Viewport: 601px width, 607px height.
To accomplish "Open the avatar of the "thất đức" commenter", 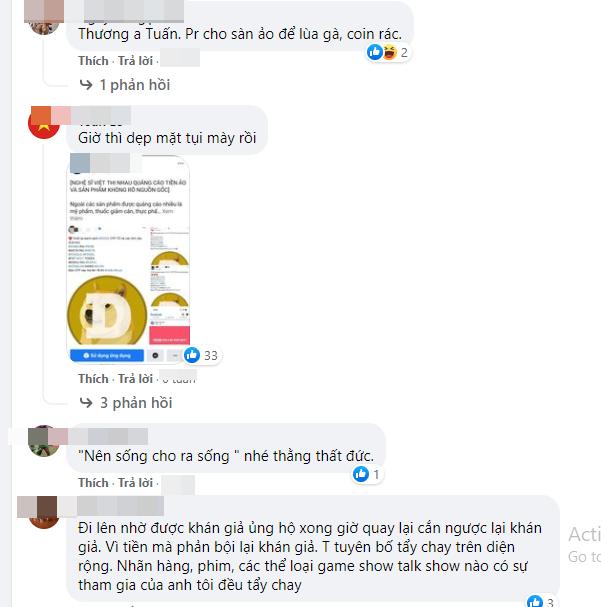I will pos(44,441).
